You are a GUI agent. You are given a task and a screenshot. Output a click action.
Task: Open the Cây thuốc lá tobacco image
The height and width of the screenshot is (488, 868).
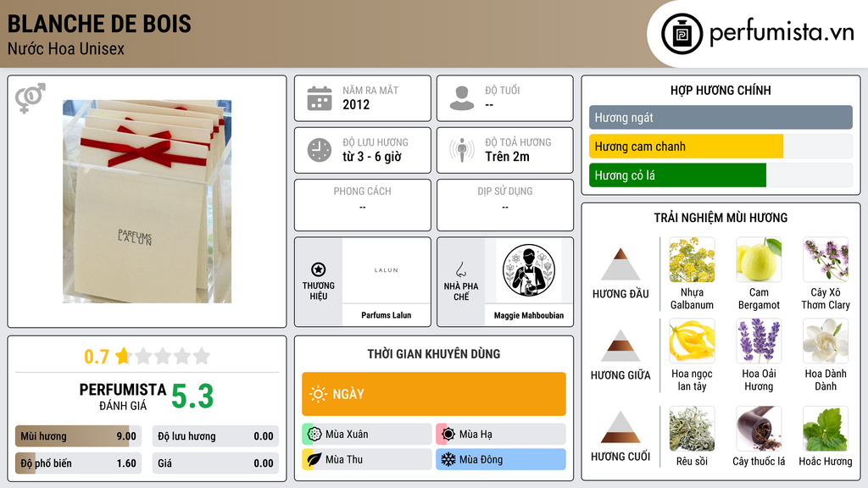[x=759, y=429]
